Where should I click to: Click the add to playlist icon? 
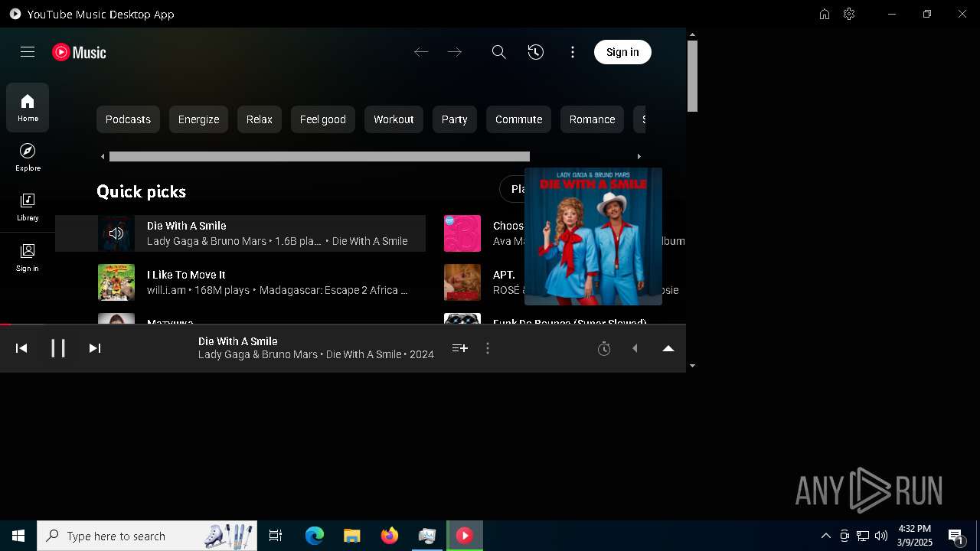coord(460,348)
